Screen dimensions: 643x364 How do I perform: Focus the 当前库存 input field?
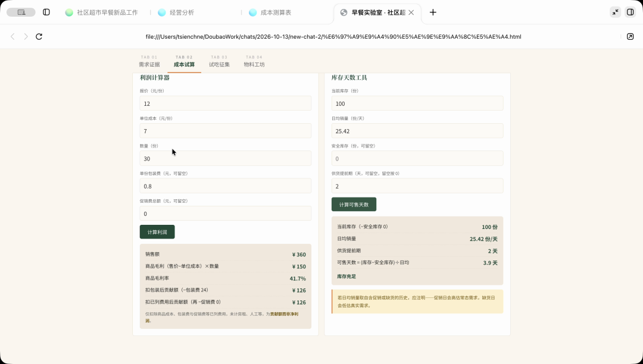click(417, 103)
